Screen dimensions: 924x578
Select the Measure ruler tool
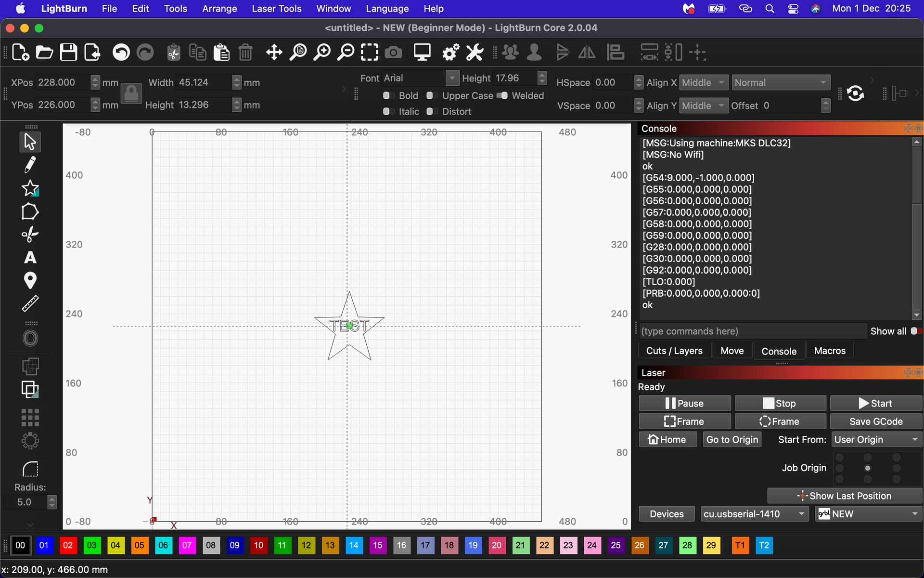[30, 303]
